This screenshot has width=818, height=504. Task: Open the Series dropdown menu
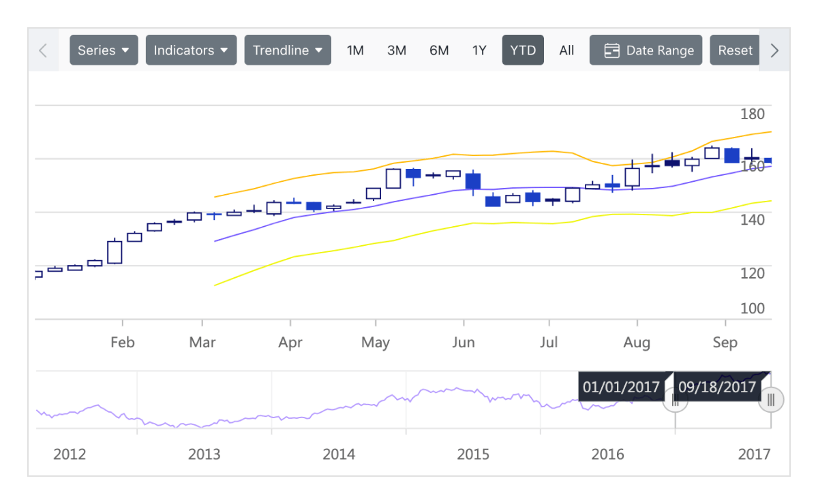104,50
